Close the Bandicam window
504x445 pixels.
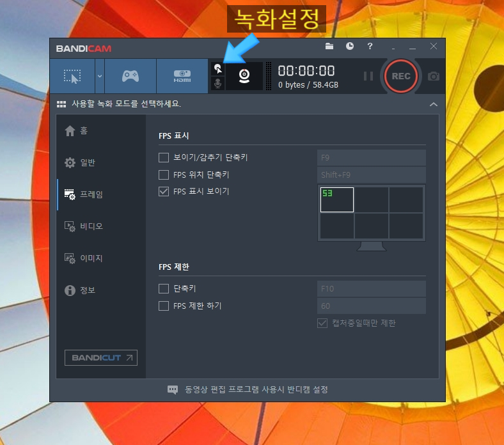(433, 46)
